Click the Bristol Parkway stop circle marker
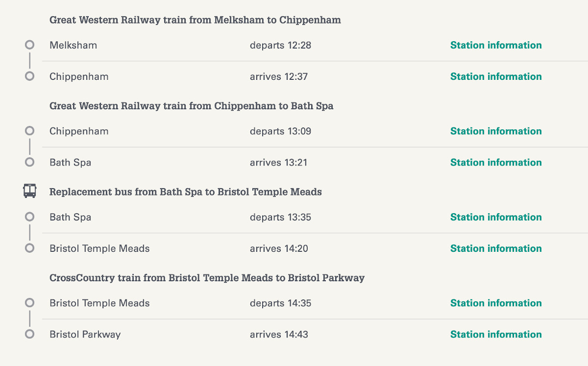This screenshot has width=588, height=366. [29, 334]
